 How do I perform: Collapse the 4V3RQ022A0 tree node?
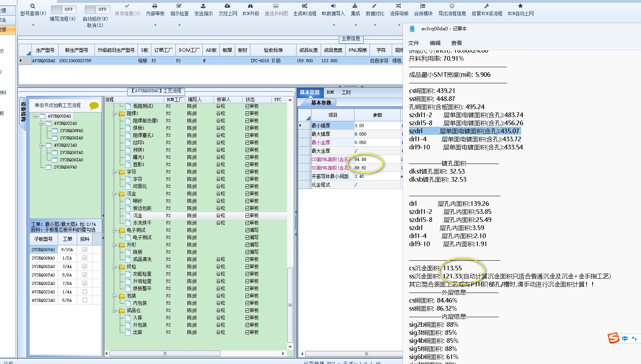(x=41, y=124)
